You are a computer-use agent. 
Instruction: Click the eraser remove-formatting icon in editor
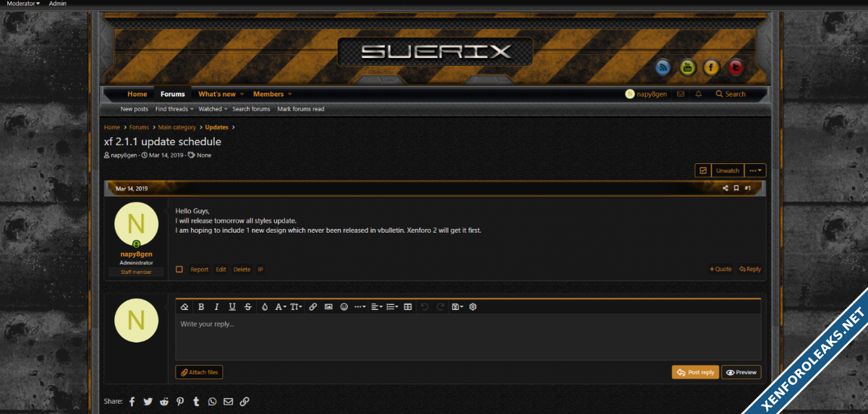[184, 307]
